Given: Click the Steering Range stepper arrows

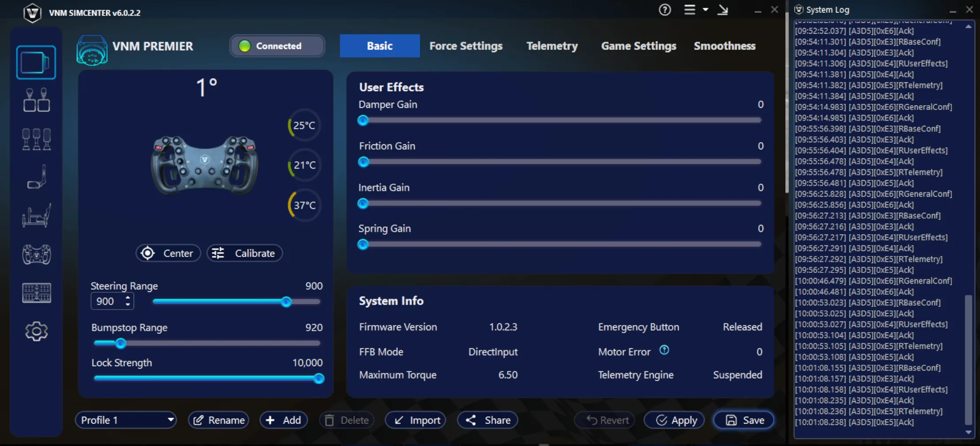Looking at the screenshot, I should click(128, 301).
